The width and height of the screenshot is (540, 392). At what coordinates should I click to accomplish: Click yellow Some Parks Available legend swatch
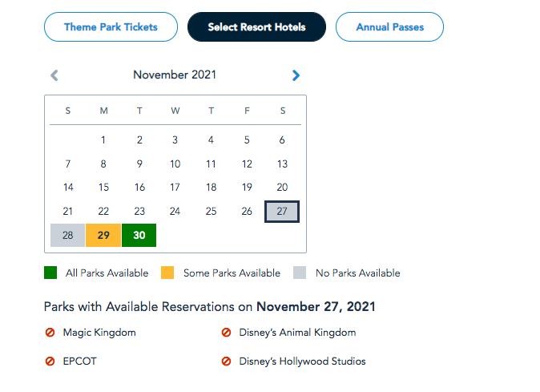point(167,273)
